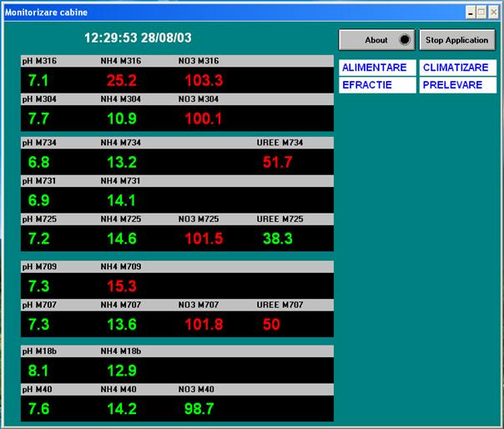Close the Monitorizare cabine window
504x429 pixels.
(493, 13)
